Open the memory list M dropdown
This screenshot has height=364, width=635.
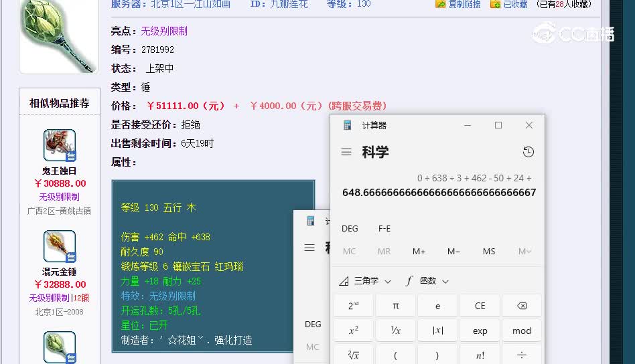[524, 251]
